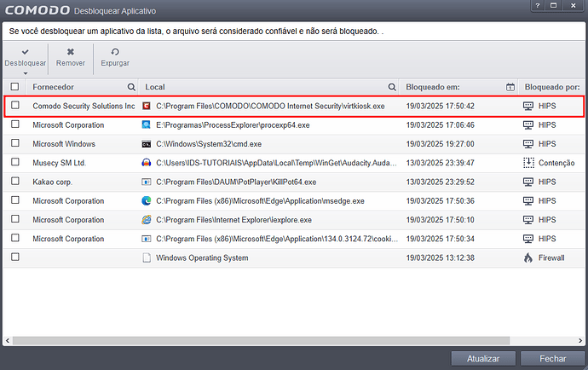Click the cmd.exe file icon
588x370 pixels.
(147, 144)
